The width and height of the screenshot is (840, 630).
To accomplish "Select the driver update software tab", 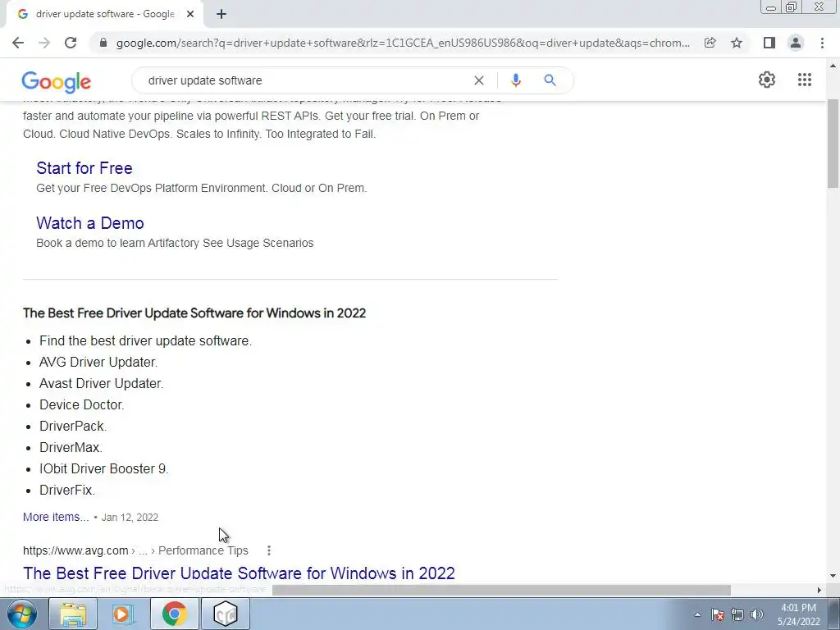I will click(x=104, y=15).
